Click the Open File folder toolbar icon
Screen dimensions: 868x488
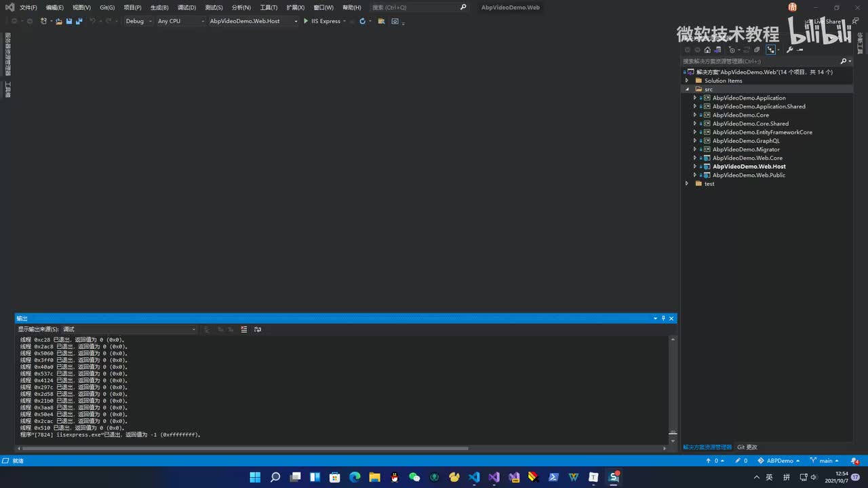point(59,21)
